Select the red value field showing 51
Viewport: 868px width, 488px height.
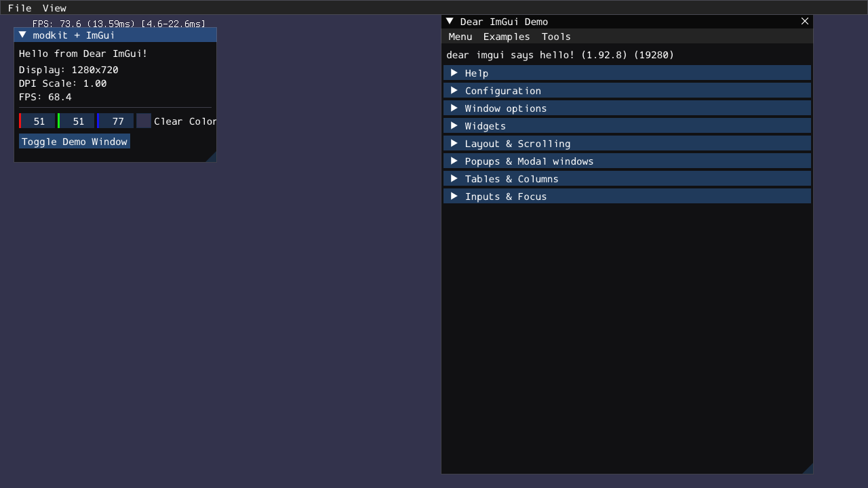coord(37,121)
